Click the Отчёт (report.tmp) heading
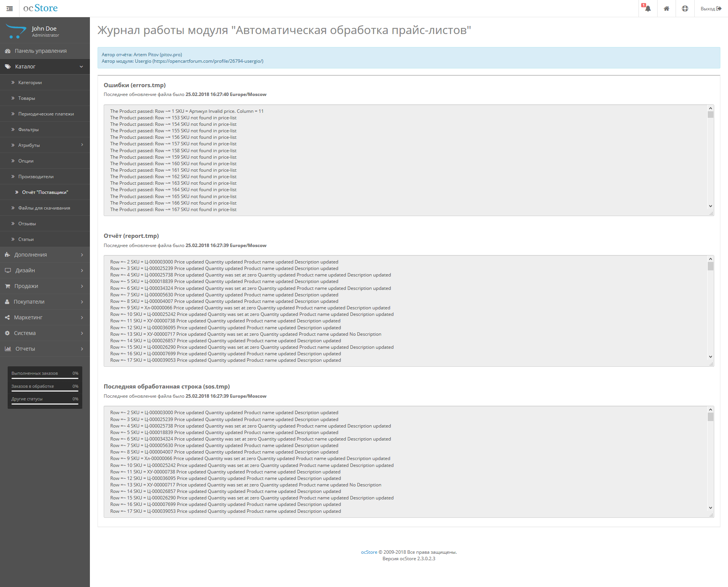 click(x=131, y=236)
